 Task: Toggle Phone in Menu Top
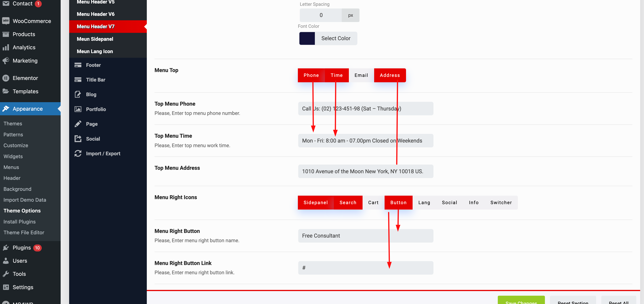(311, 75)
